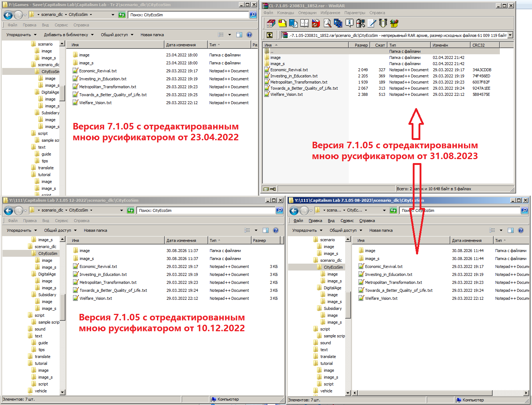Click the WinRAR Comment icon

click(x=372, y=24)
